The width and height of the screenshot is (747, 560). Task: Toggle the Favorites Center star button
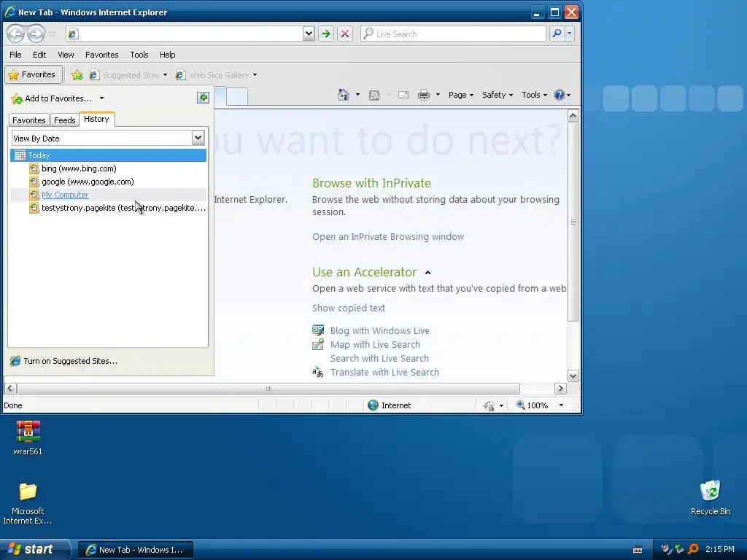pos(34,75)
